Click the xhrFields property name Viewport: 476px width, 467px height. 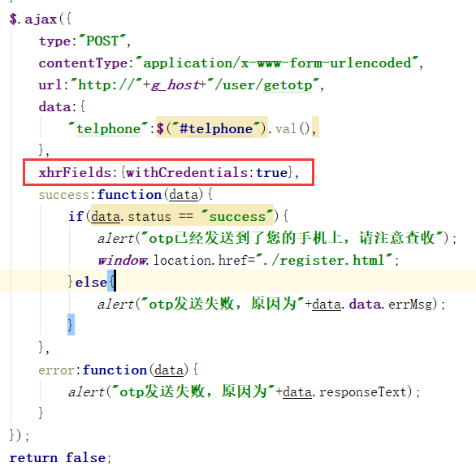[x=75, y=173]
